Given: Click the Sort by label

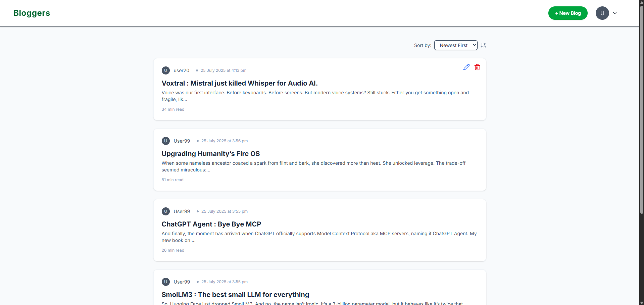Looking at the screenshot, I should 423,45.
